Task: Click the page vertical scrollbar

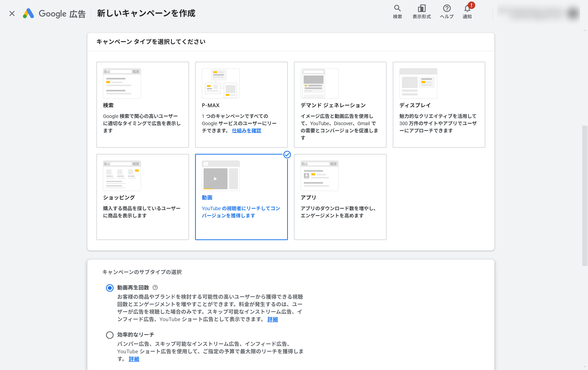Action: tap(585, 196)
